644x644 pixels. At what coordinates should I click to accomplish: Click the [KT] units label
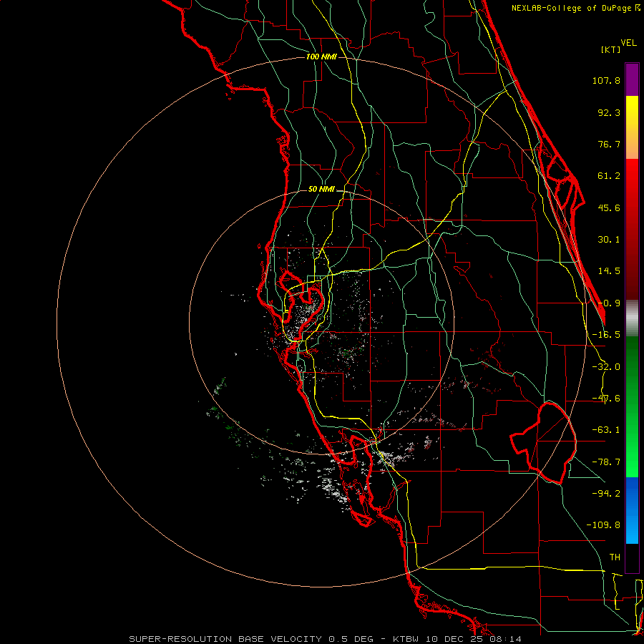pyautogui.click(x=611, y=49)
